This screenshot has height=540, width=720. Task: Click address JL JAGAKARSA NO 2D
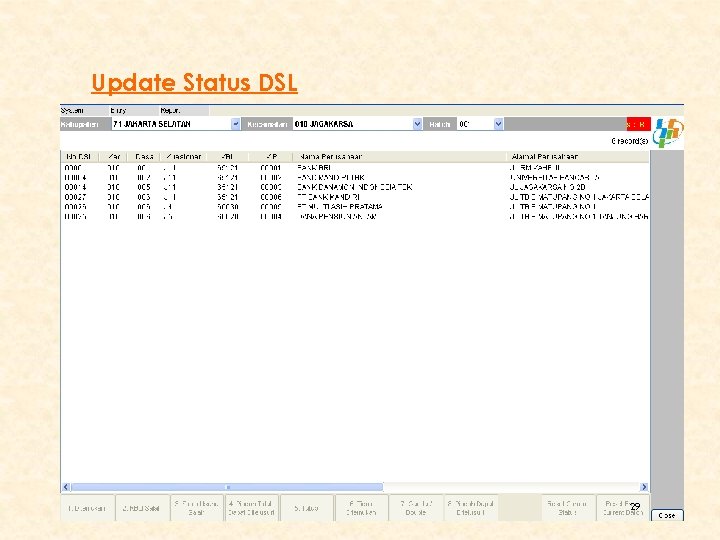click(x=547, y=187)
